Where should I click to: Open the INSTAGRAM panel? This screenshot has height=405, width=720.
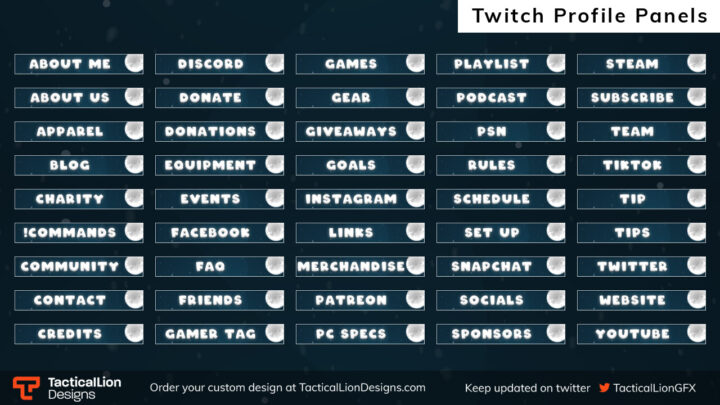point(360,199)
